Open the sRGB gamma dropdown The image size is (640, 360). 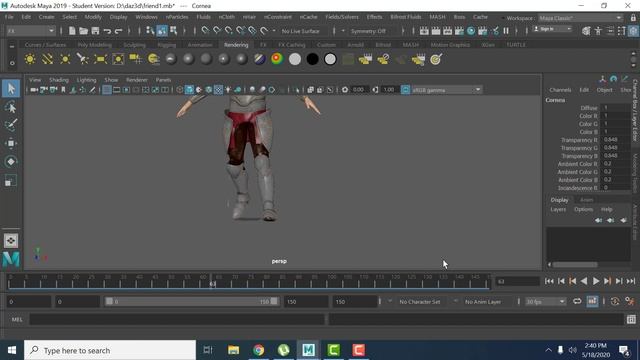click(447, 90)
